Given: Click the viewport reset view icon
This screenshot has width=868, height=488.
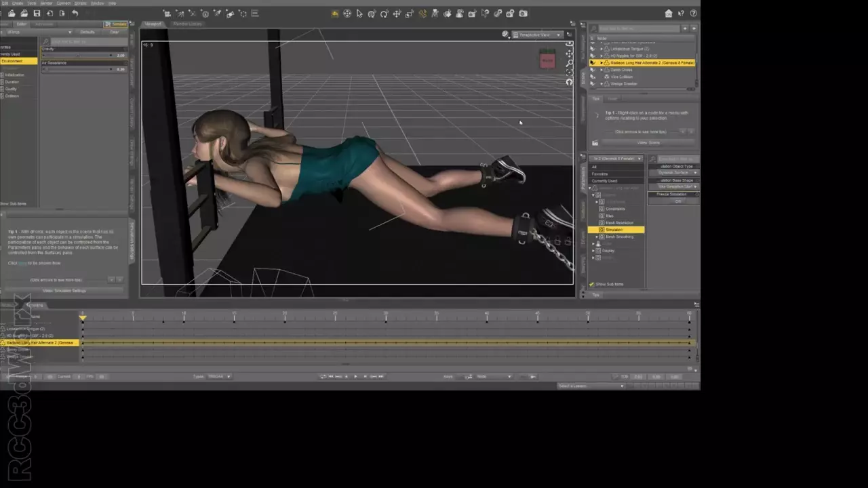Looking at the screenshot, I should coord(570,82).
